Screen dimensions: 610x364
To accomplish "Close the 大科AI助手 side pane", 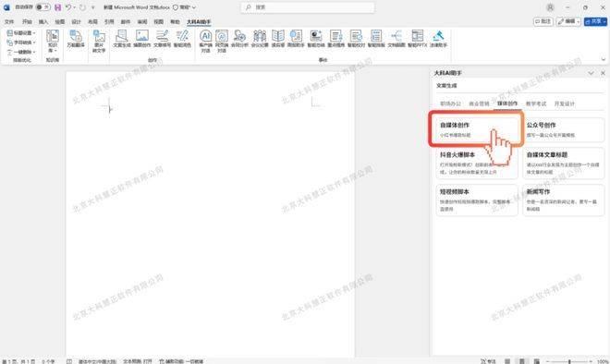I will click(603, 73).
